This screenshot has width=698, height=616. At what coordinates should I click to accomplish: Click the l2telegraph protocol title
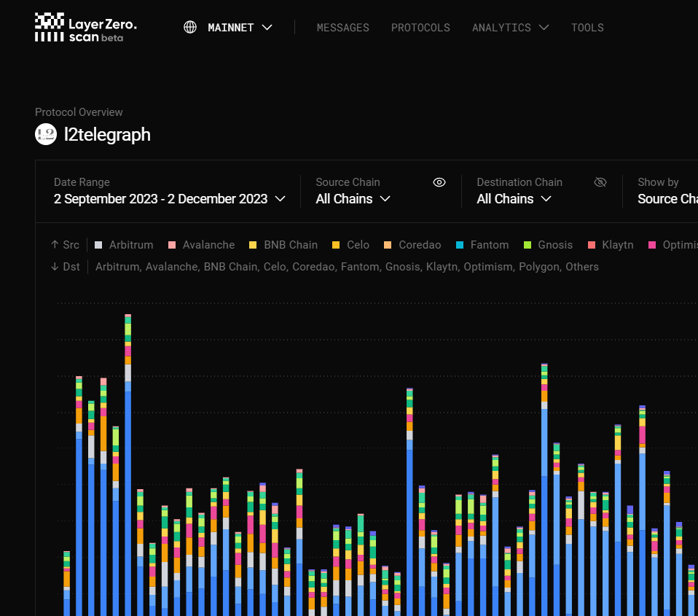point(107,135)
